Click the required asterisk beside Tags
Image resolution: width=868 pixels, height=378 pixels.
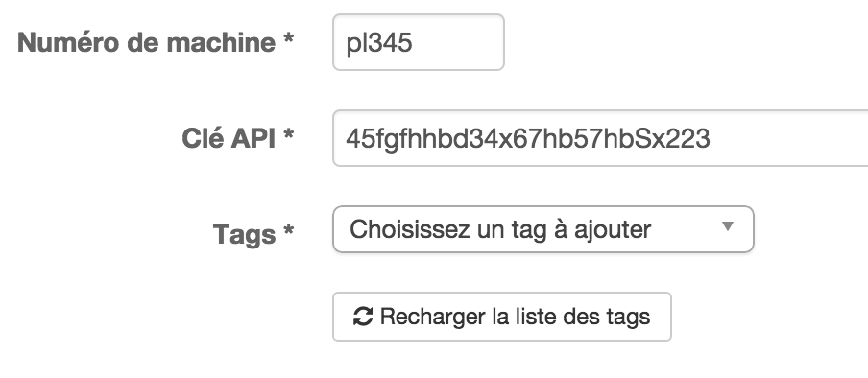(x=288, y=231)
